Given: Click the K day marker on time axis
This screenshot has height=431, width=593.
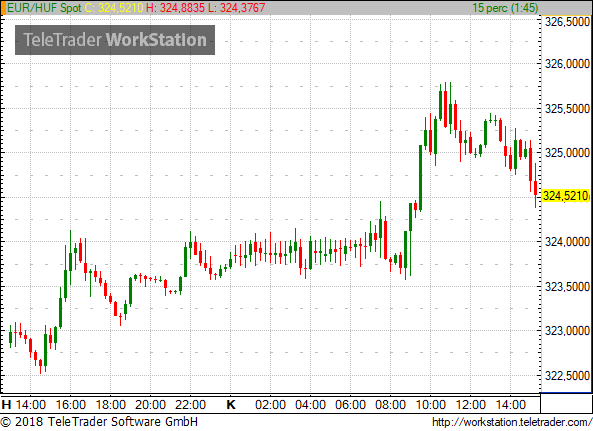Looking at the screenshot, I should [x=231, y=405].
